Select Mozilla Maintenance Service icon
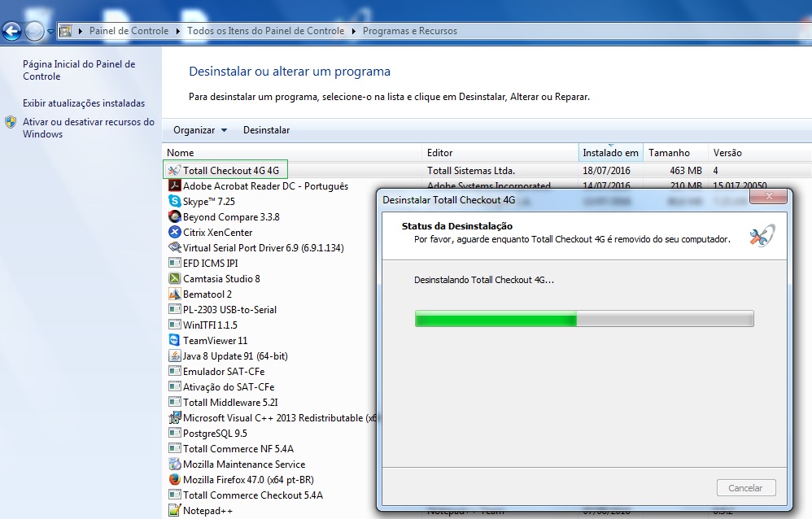This screenshot has height=519, width=812. pyautogui.click(x=174, y=464)
